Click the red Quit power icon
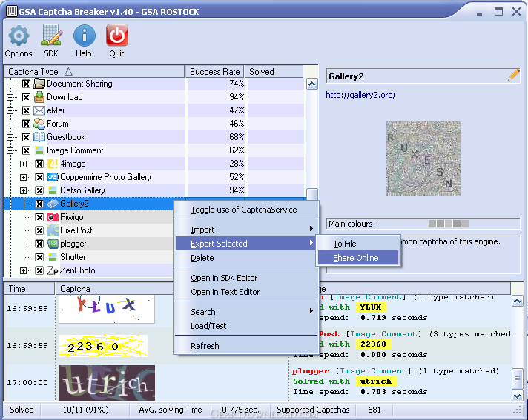The width and height of the screenshot is (528, 420). tap(117, 35)
